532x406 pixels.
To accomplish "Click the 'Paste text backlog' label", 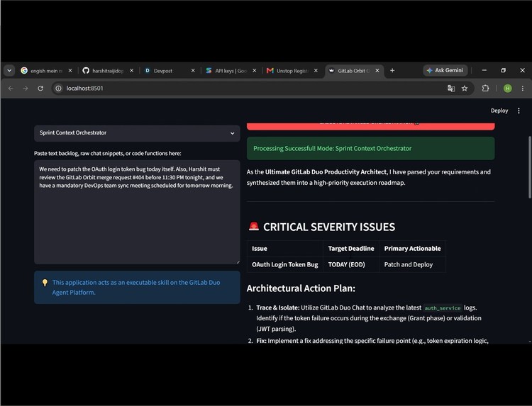I will tap(108, 153).
